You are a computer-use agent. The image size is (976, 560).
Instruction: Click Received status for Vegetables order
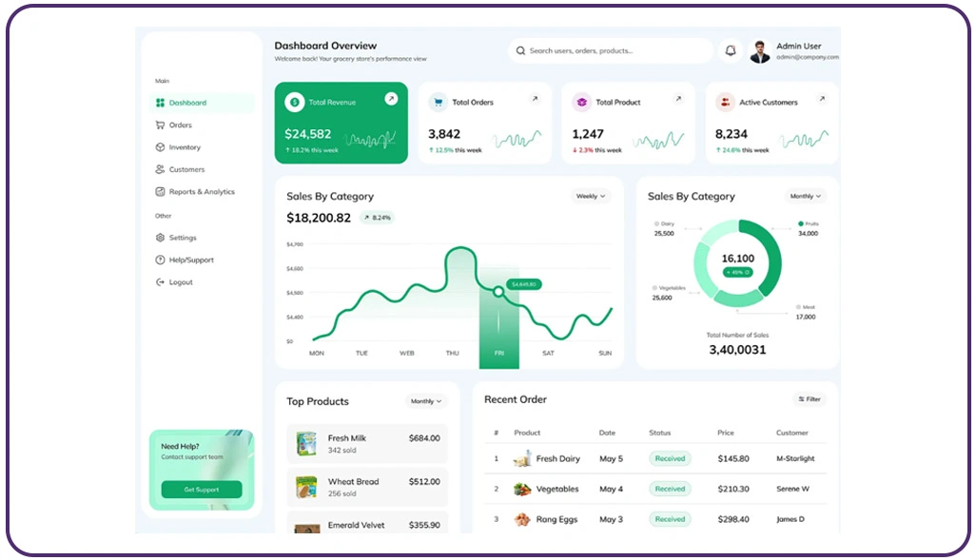point(670,489)
